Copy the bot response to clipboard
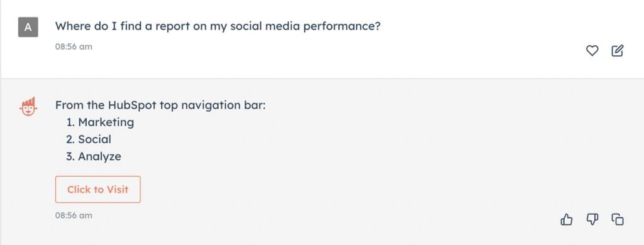This screenshot has width=644, height=245. (618, 219)
